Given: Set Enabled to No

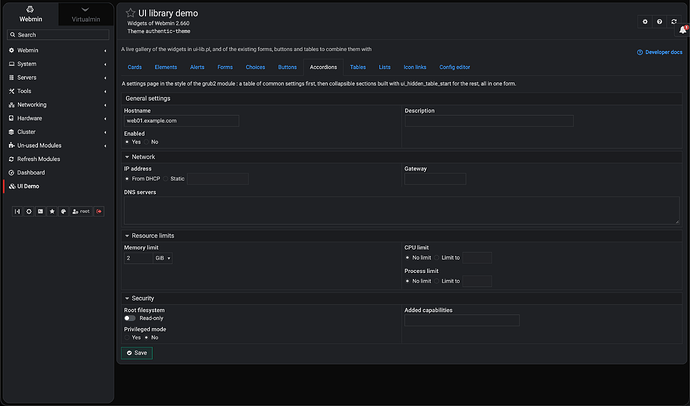Looking at the screenshot, I should pyautogui.click(x=147, y=142).
